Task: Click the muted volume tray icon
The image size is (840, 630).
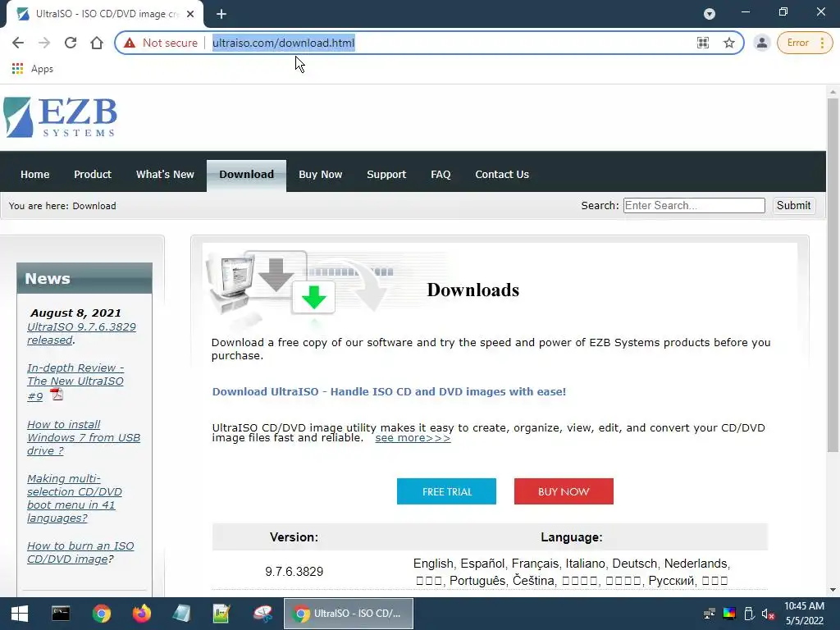Action: tap(768, 614)
